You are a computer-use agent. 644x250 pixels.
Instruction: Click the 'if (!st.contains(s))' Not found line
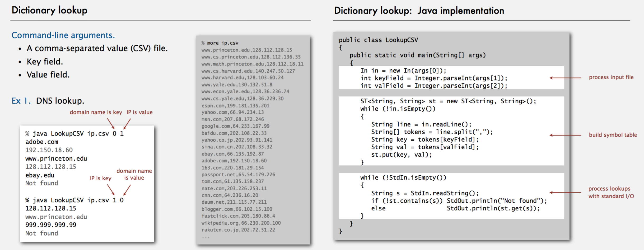[459, 201]
